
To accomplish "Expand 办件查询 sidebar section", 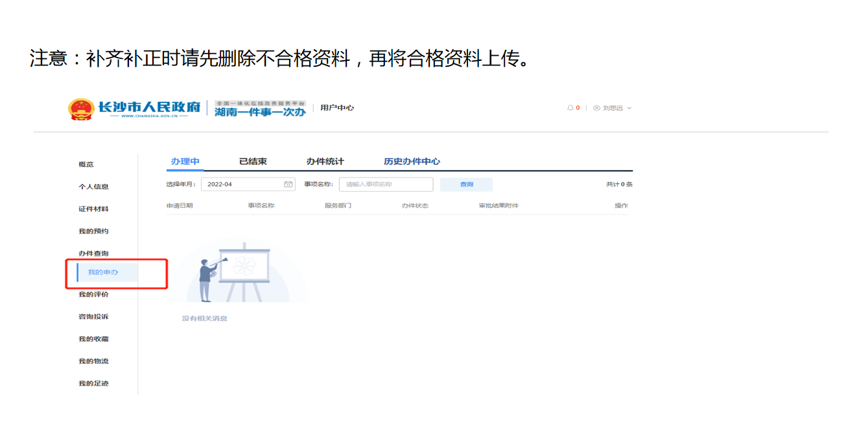I will (93, 253).
